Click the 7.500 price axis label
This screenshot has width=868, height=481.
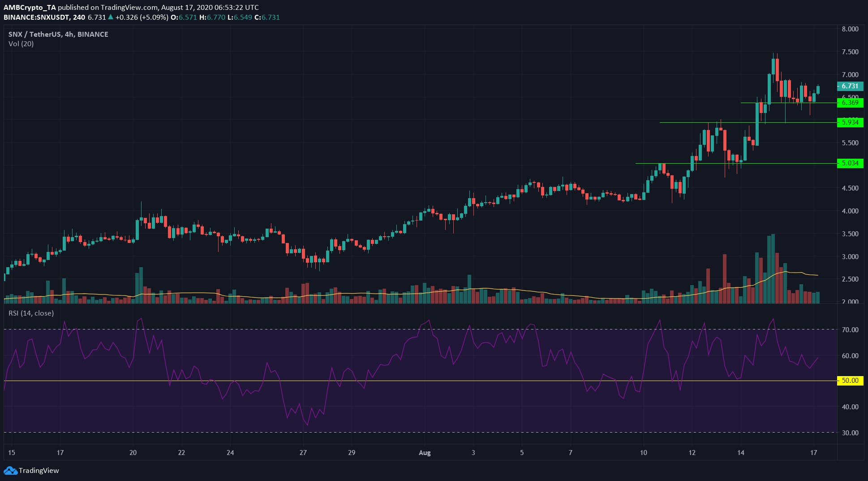click(850, 52)
